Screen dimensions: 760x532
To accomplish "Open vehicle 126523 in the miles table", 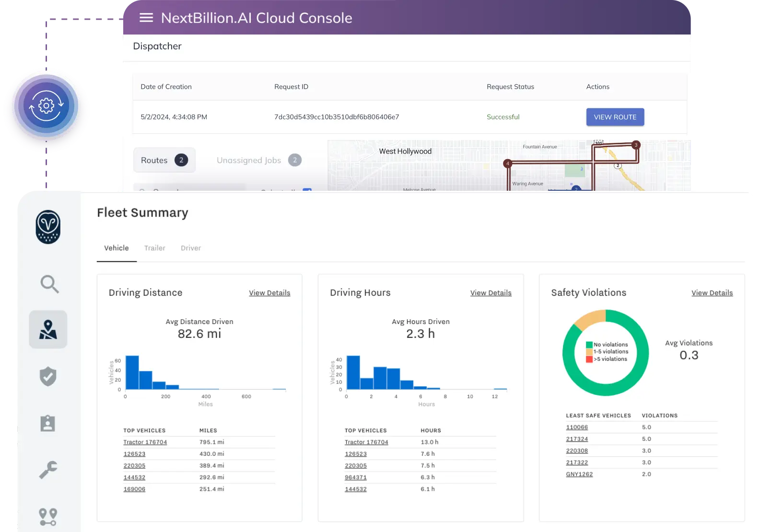I will click(134, 454).
